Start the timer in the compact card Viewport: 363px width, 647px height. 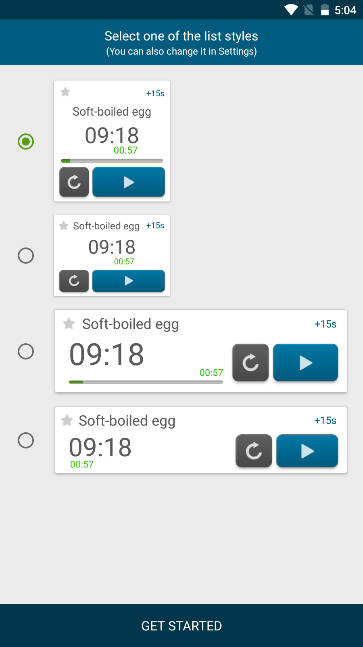pos(129,281)
